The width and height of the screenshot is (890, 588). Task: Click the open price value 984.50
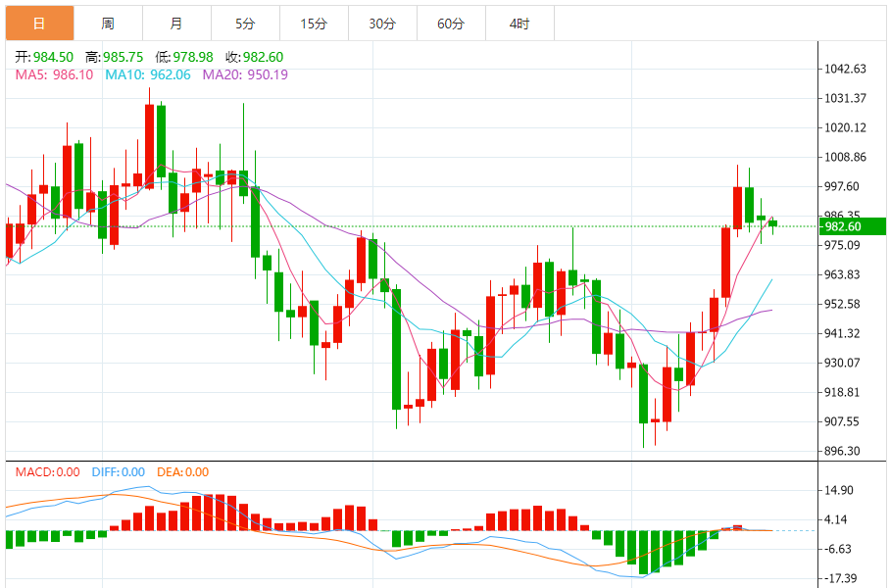click(53, 57)
